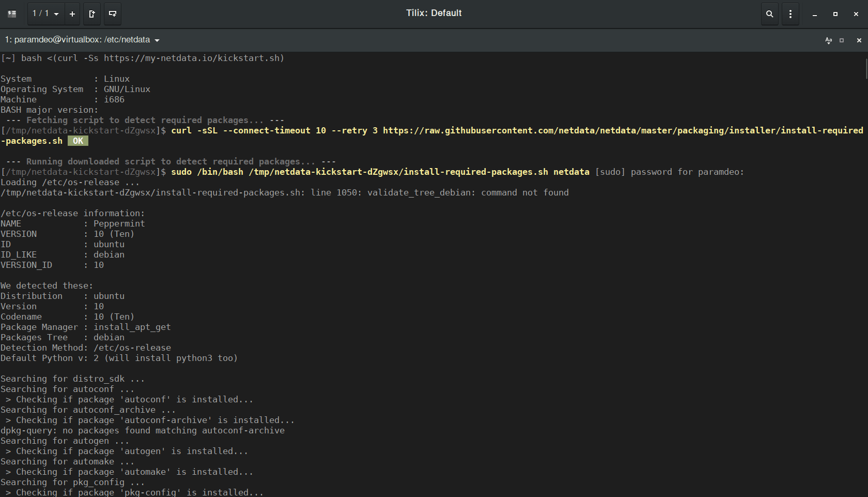The image size is (868, 497).
Task: Open the session switcher 1 / 1 dropdown
Action: point(45,14)
